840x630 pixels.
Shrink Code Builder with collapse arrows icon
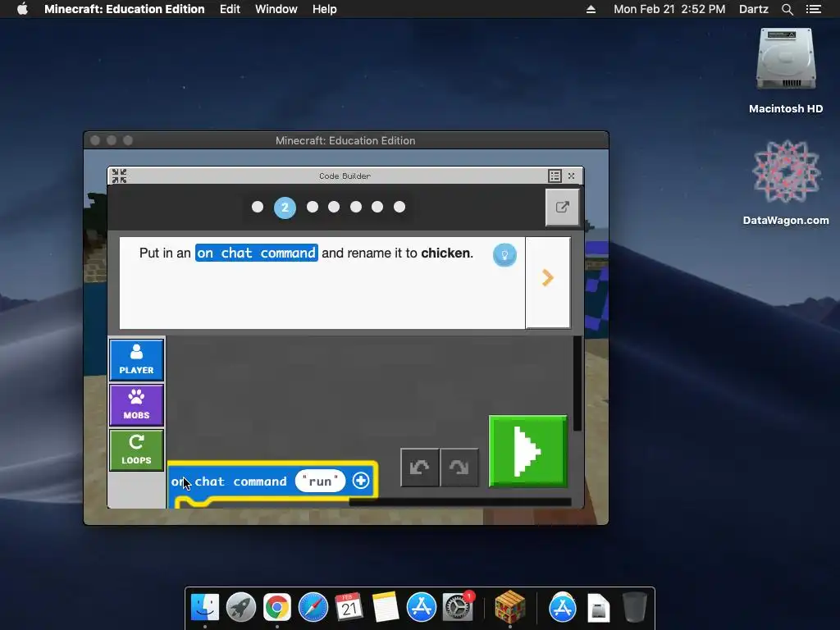[120, 176]
